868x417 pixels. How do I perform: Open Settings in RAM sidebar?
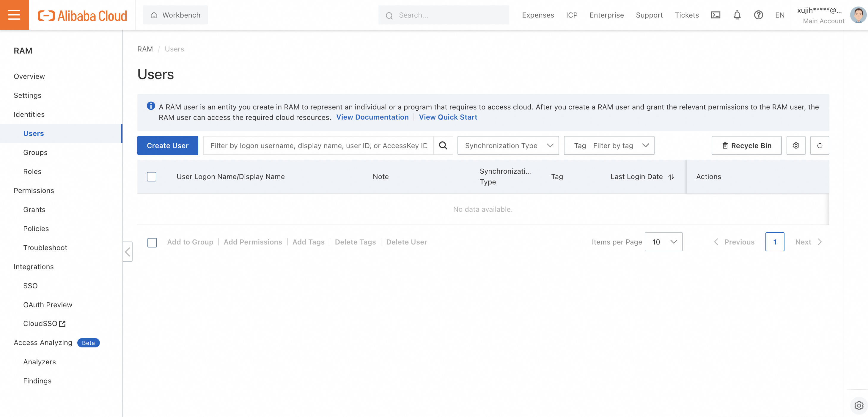[28, 95]
